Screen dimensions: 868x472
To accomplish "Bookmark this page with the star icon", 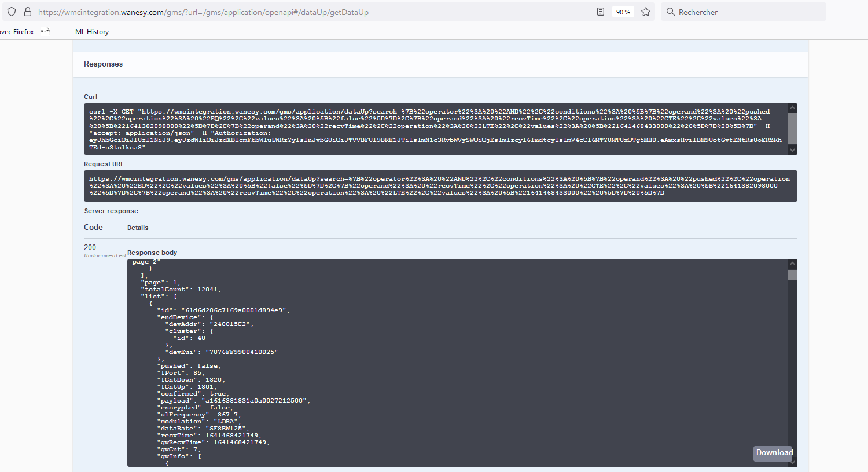I will tap(646, 12).
